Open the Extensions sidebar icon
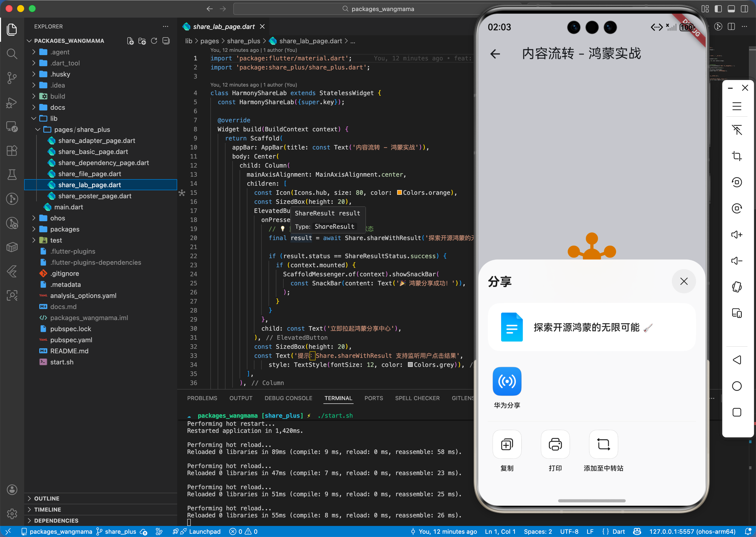Screen dimensions: 756x537 pos(12,151)
